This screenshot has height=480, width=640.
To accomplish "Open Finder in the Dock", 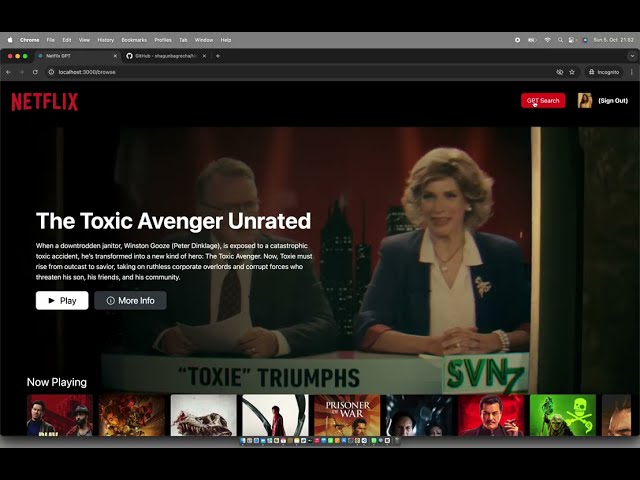I will tap(243, 441).
